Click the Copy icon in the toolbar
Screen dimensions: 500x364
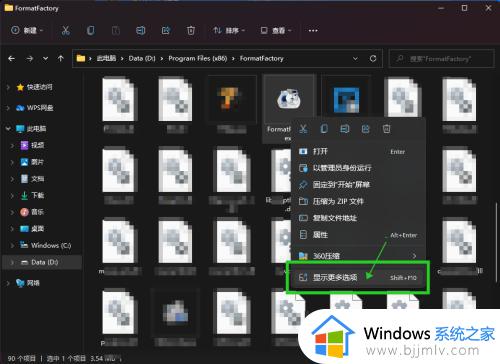point(91,31)
